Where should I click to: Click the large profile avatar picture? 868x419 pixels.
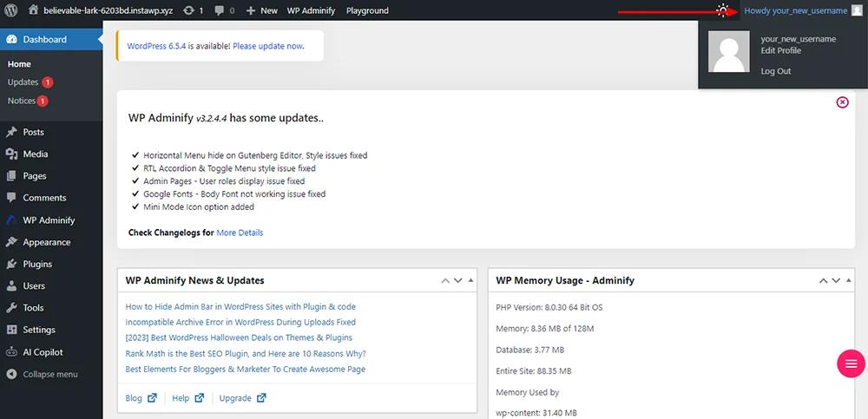pos(729,51)
